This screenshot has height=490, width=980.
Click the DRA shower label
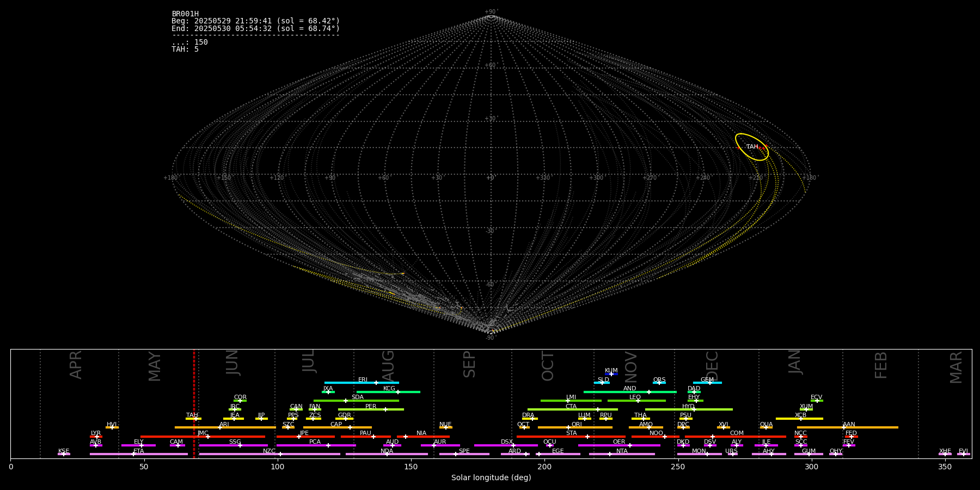(x=528, y=415)
